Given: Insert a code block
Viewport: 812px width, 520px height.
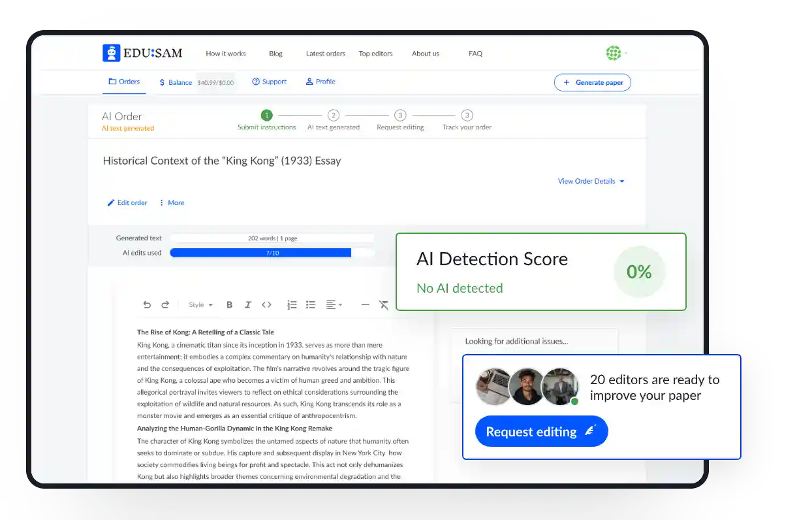Looking at the screenshot, I should [266, 304].
